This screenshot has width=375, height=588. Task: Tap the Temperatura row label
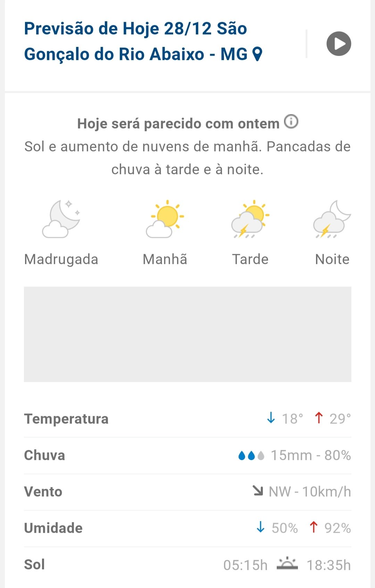(66, 419)
